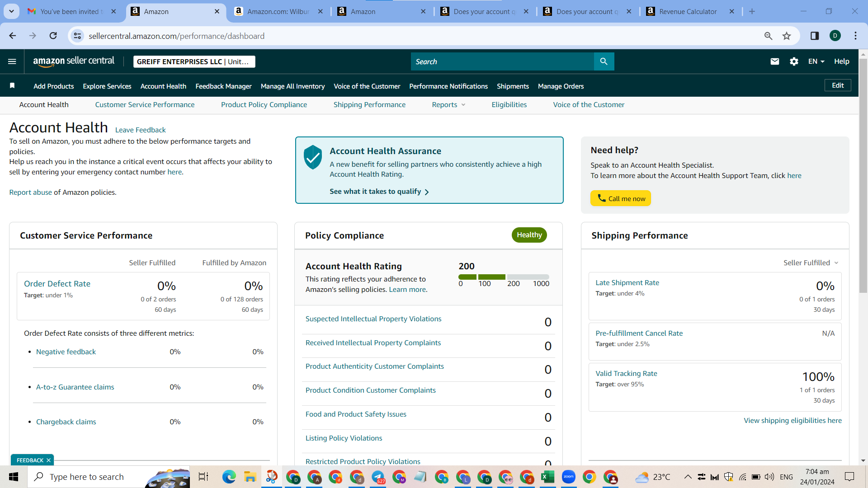This screenshot has width=868, height=488.
Task: Open the Order Defect Rate link
Action: (57, 284)
